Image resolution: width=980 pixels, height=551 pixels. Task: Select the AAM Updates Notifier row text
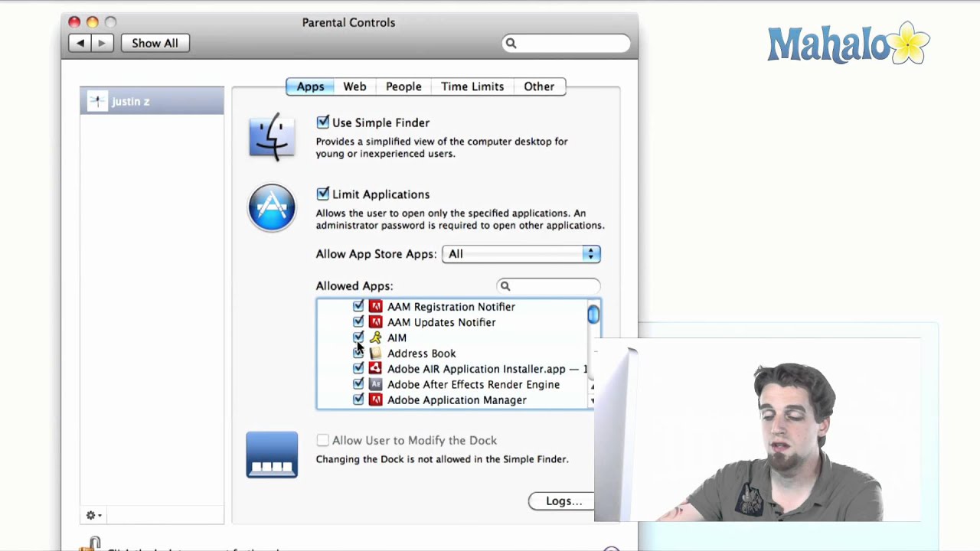pyautogui.click(x=441, y=322)
